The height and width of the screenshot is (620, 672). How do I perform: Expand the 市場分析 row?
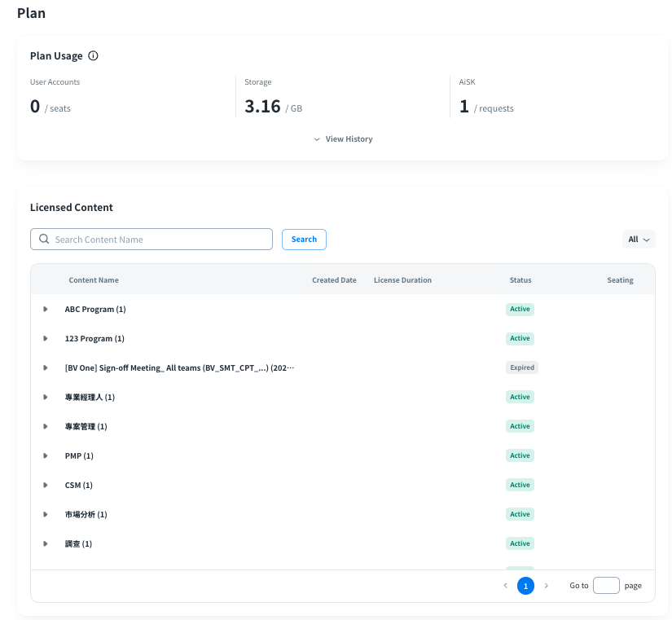[x=46, y=515]
